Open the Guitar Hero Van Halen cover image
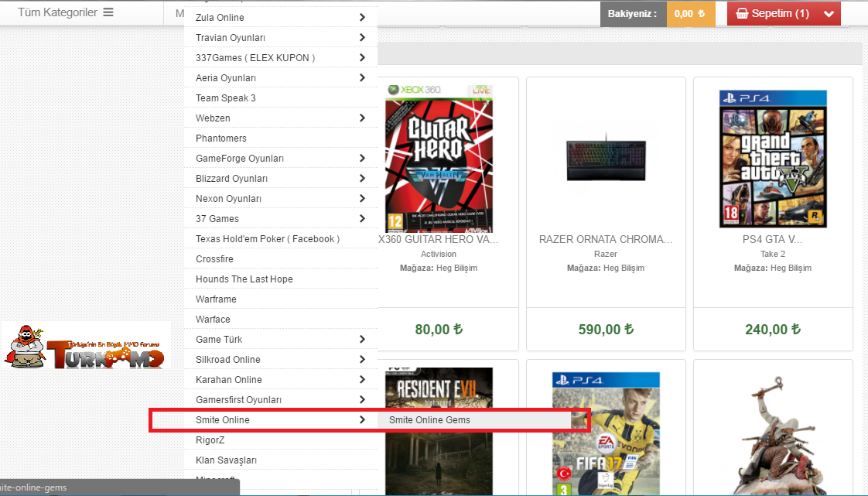This screenshot has width=868, height=496. tap(439, 159)
